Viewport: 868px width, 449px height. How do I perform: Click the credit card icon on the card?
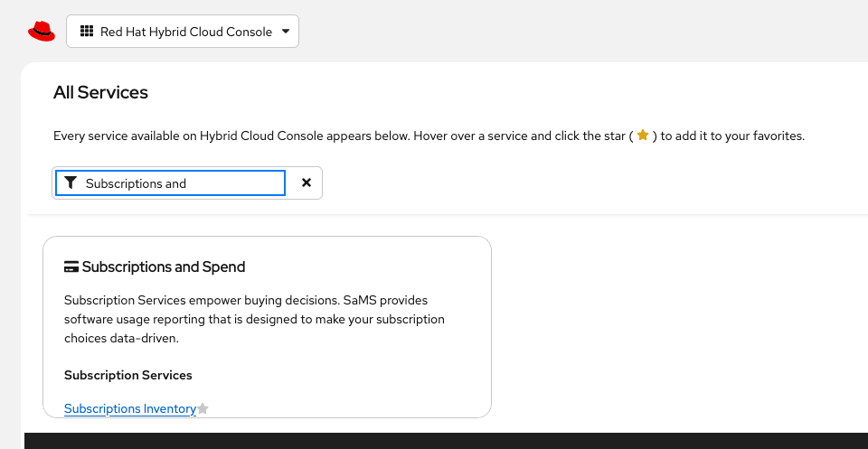[71, 267]
